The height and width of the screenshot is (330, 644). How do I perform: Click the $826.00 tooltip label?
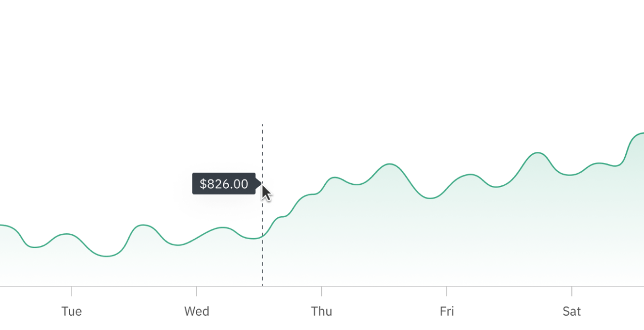pos(224,184)
